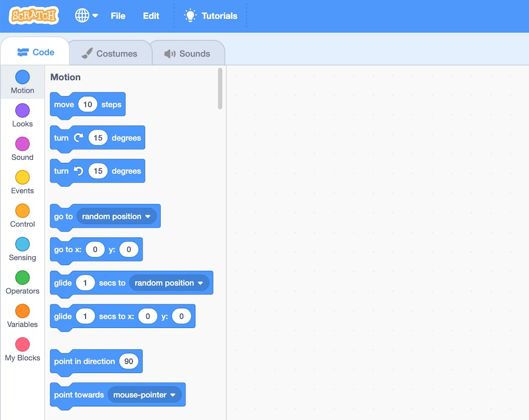Viewport: 529px width, 420px height.
Task: Open the File menu
Action: (x=117, y=16)
